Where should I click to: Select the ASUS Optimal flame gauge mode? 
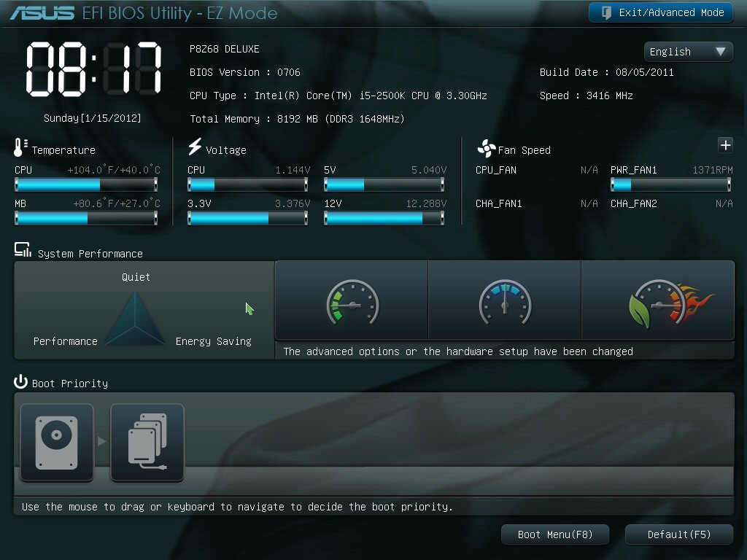pos(658,300)
